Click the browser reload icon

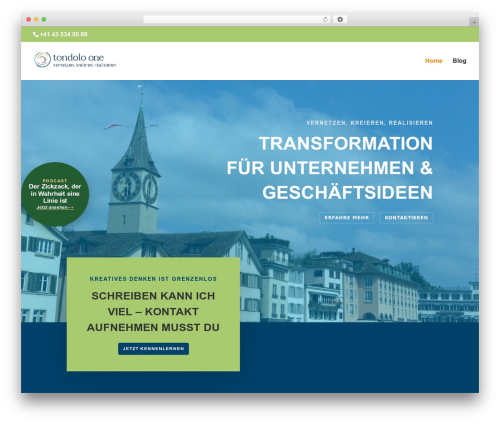coord(325,20)
